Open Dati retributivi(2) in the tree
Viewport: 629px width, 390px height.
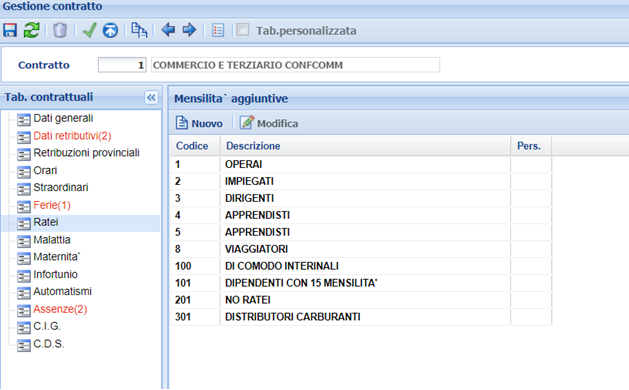72,136
